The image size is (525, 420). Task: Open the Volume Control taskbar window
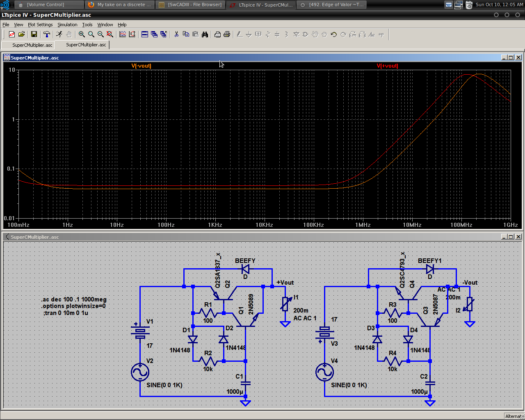pos(49,5)
